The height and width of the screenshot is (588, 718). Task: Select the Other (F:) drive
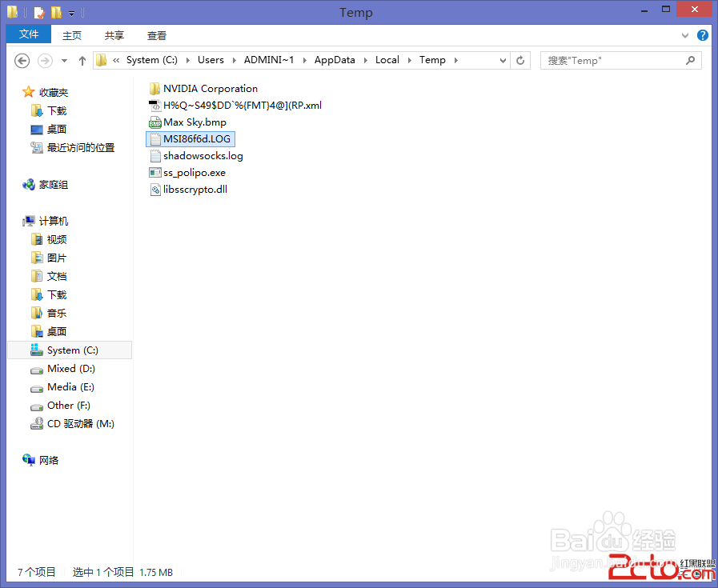coord(61,406)
